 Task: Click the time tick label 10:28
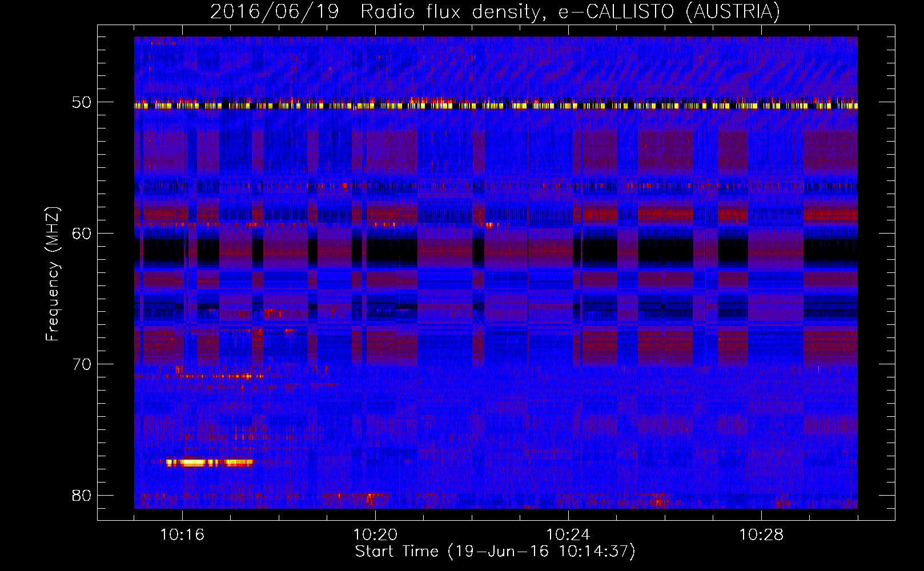[761, 535]
